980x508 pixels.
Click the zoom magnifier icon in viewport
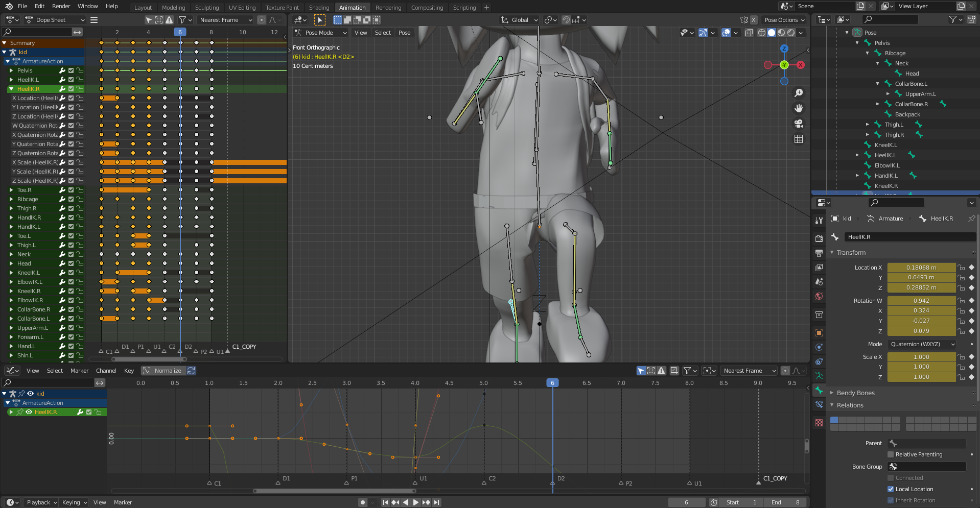point(798,93)
